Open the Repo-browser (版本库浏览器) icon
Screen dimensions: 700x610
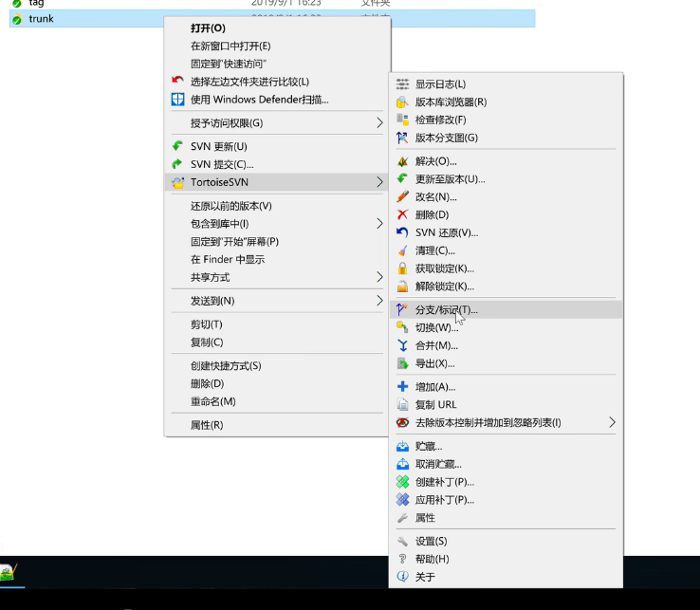pyautogui.click(x=402, y=102)
